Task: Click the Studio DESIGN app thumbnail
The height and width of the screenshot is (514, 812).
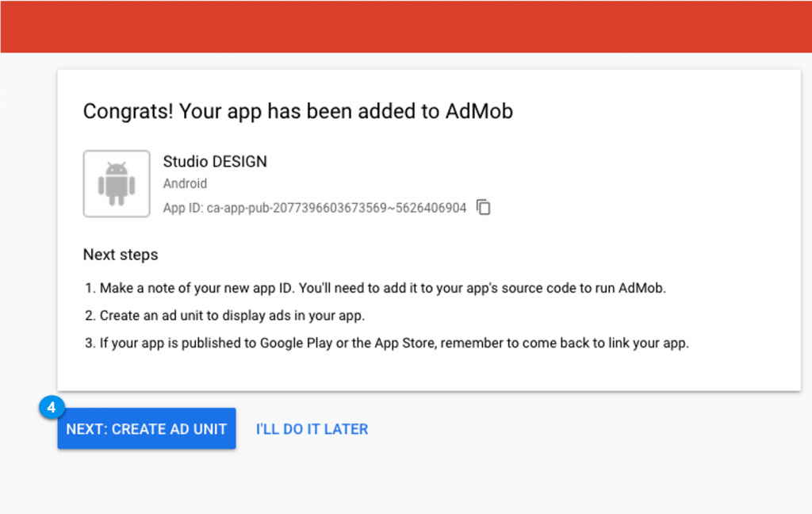Action: point(116,183)
